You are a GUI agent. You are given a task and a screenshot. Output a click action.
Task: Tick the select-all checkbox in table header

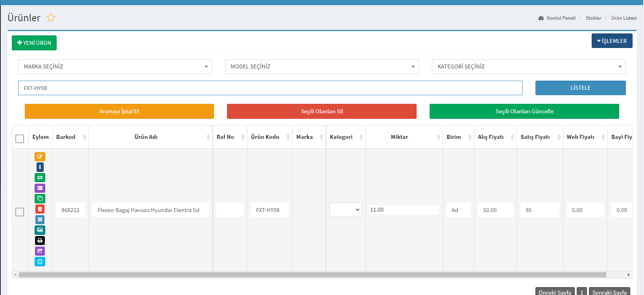20,139
